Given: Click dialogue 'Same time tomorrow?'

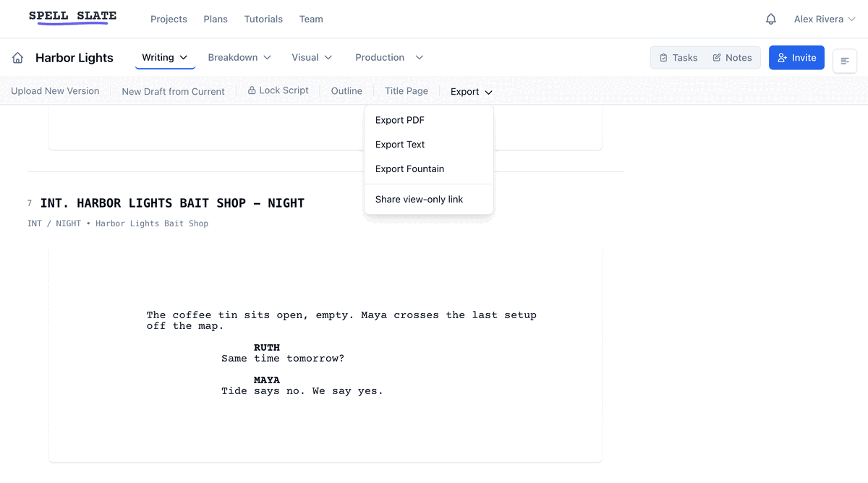Looking at the screenshot, I should pyautogui.click(x=283, y=359).
